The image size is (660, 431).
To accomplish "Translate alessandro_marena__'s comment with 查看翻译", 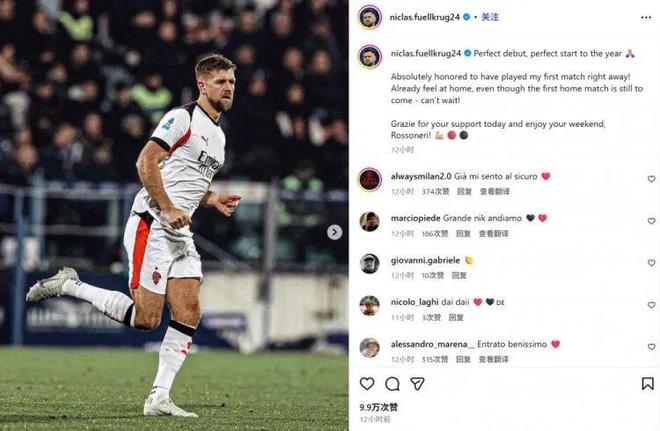I will coord(495,359).
